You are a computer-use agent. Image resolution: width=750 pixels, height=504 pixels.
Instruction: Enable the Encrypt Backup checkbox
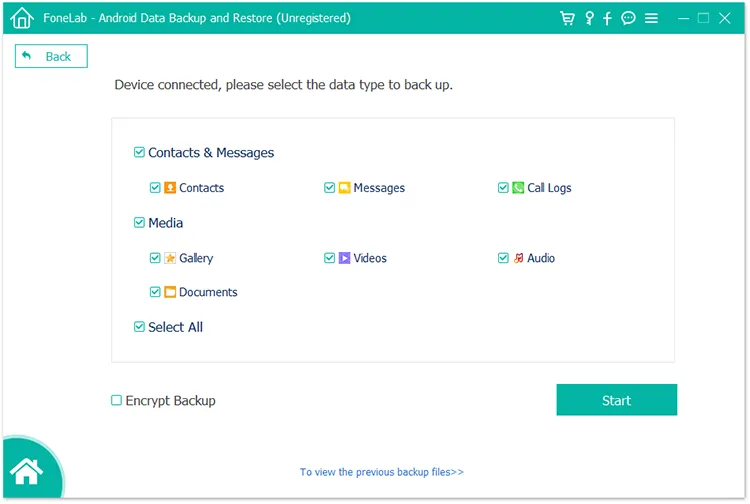pyautogui.click(x=116, y=400)
